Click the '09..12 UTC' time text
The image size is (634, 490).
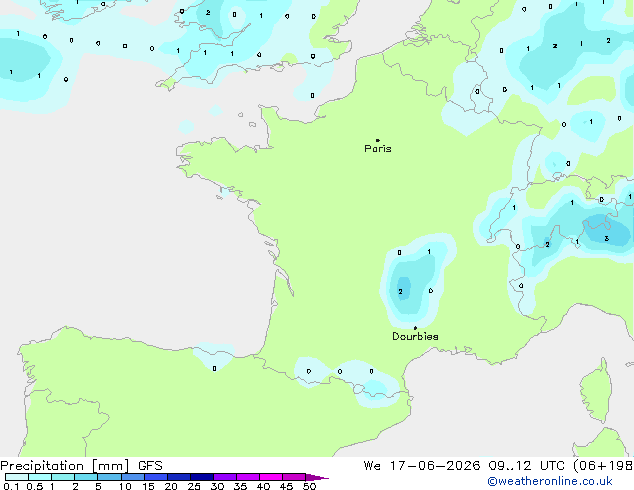point(526,466)
